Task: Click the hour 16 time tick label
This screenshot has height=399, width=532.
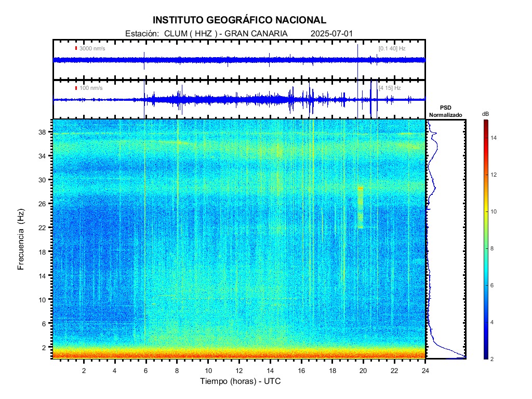Action: [x=301, y=370]
